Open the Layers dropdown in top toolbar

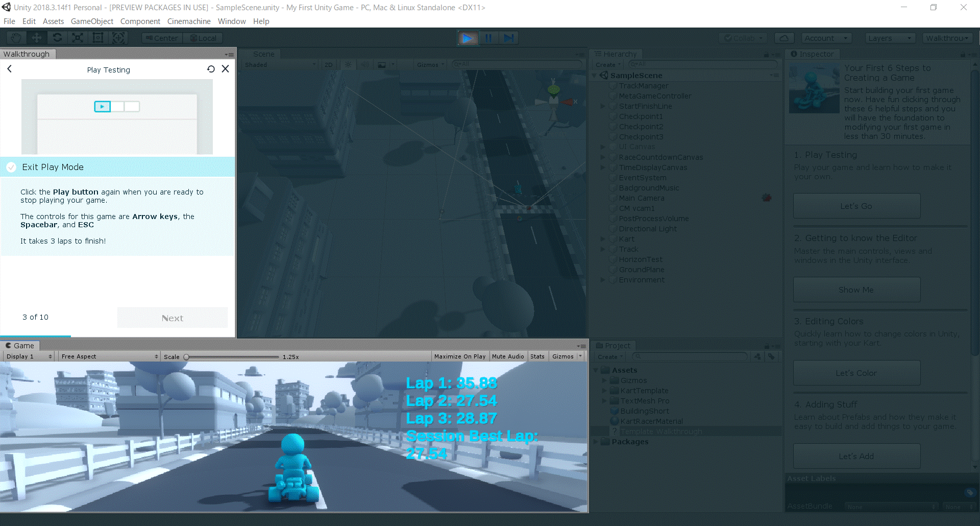[x=890, y=38]
